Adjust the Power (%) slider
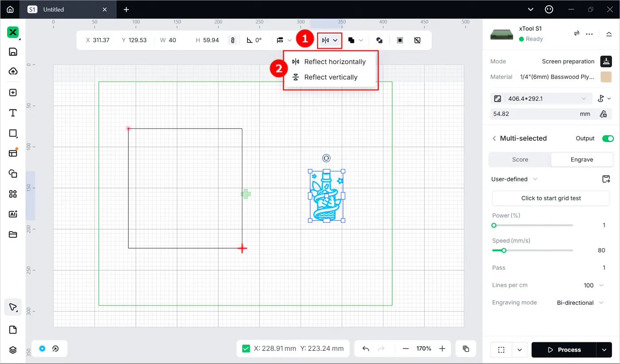620x364 pixels. click(533, 225)
